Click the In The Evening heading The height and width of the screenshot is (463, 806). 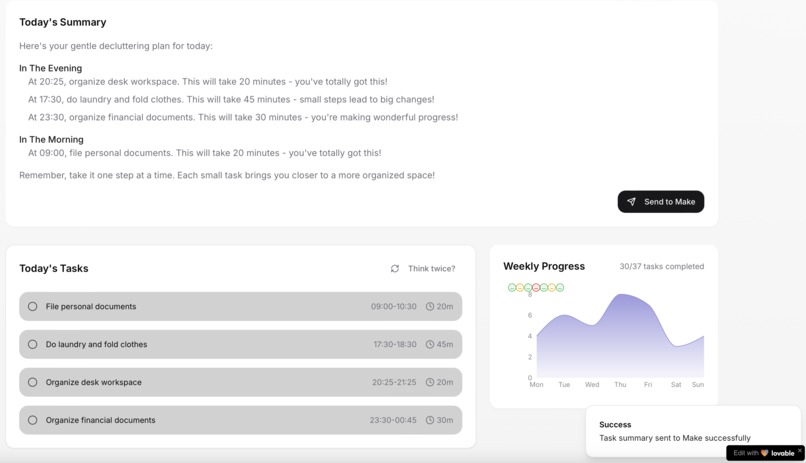pos(50,68)
